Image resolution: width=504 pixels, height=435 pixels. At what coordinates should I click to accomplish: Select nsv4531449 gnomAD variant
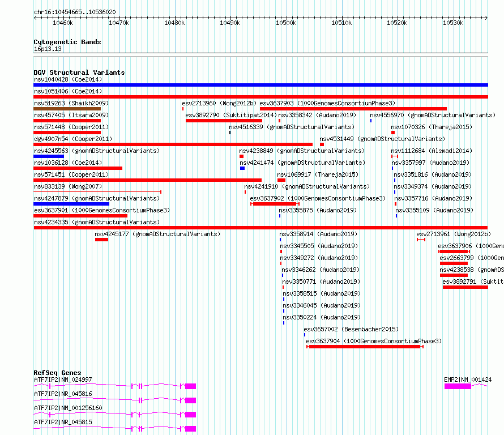click(x=382, y=139)
